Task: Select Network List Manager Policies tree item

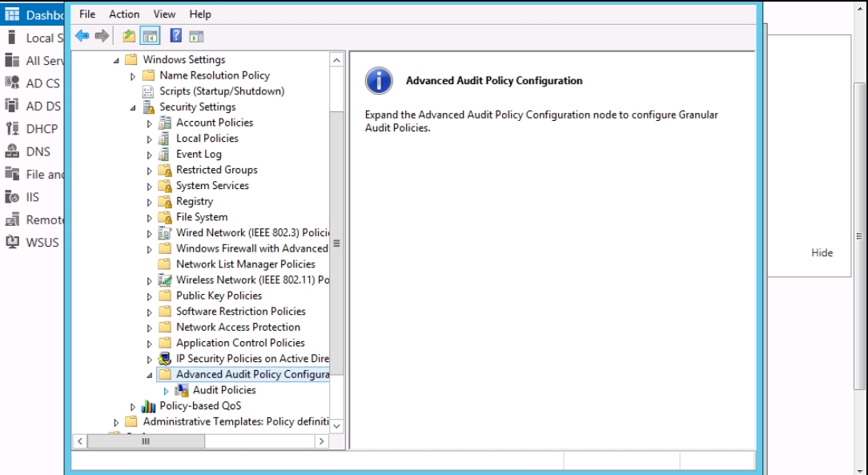Action: coord(245,264)
